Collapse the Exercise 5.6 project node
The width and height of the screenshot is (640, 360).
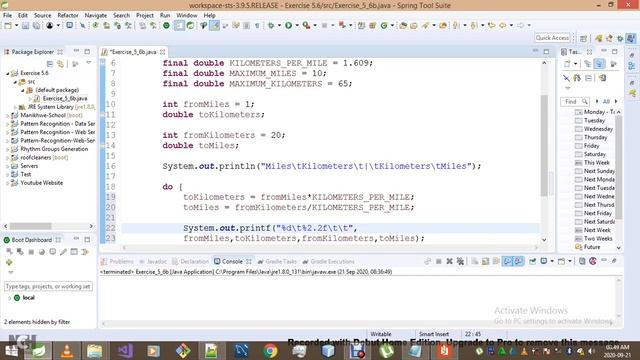(x=8, y=73)
